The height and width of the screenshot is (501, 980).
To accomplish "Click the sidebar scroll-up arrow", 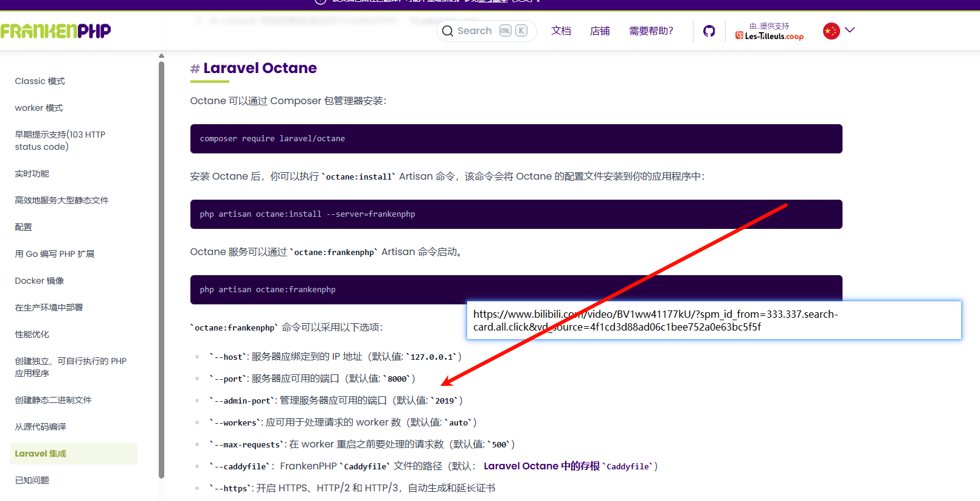I will [x=161, y=56].
